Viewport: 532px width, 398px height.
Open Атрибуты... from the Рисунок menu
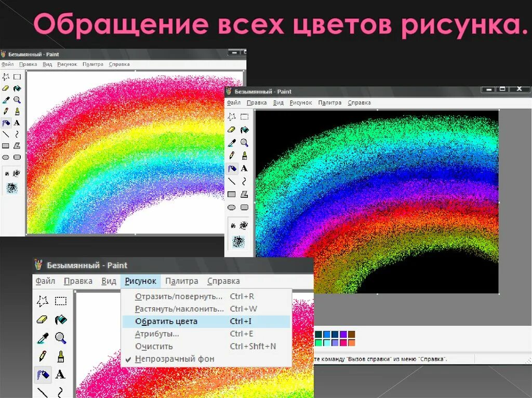206,334
